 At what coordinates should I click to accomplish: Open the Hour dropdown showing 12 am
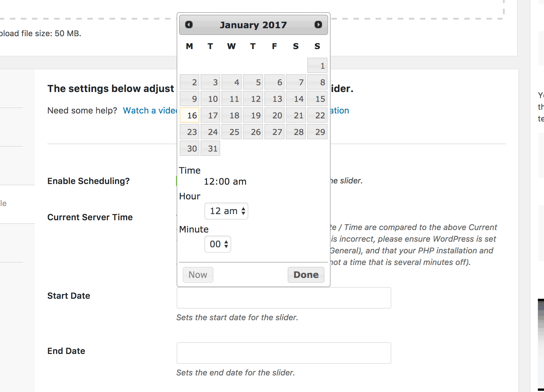click(x=226, y=211)
